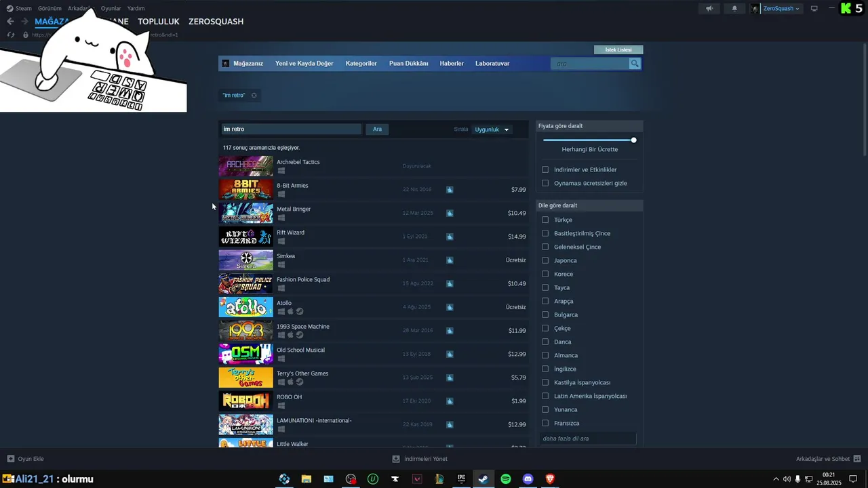Open Discord from the taskbar
868x488 pixels.
point(528,479)
